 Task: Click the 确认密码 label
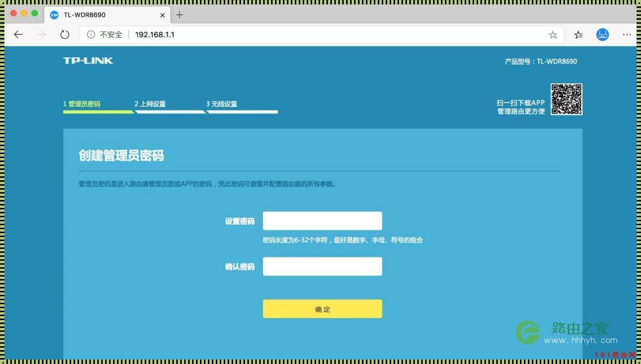tap(240, 267)
